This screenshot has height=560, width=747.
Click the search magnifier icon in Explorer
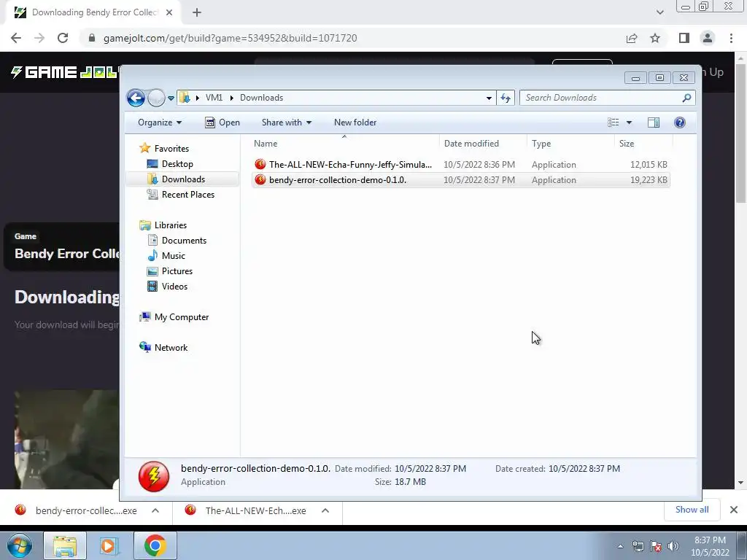686,98
